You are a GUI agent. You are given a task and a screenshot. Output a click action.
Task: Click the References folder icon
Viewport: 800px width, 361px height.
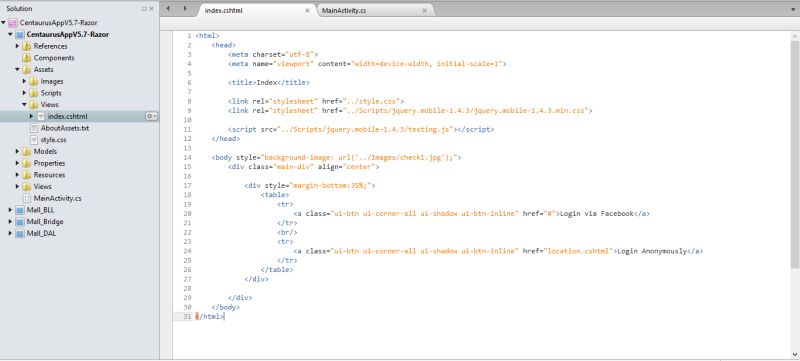[27, 46]
